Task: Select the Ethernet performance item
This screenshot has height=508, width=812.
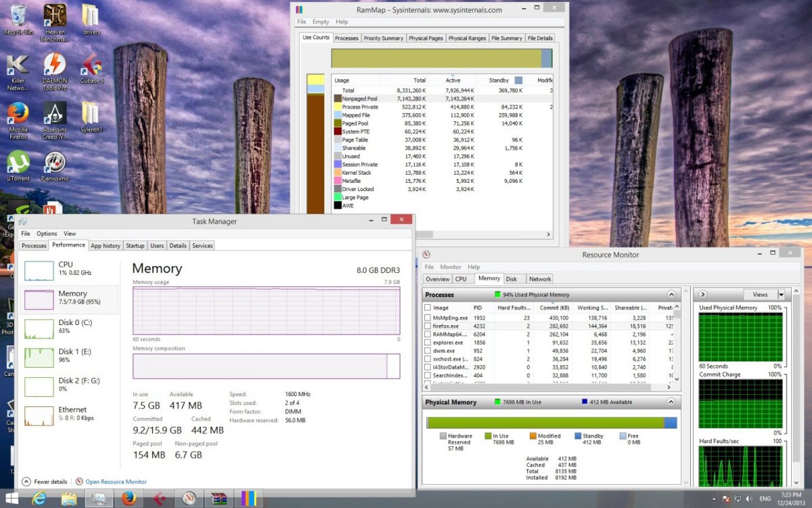Action: 69,416
